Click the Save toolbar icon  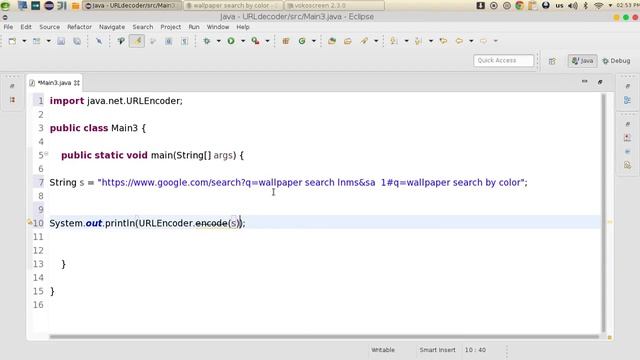(x=61, y=41)
